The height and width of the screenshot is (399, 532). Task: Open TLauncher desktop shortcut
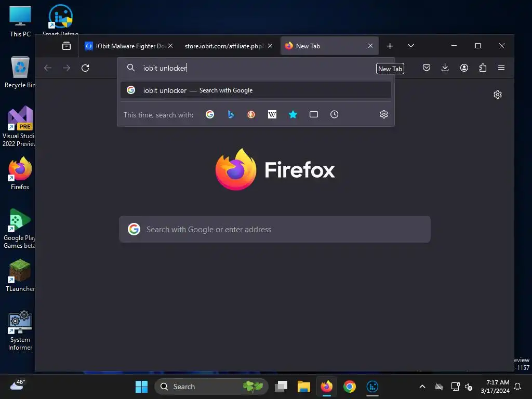click(20, 275)
